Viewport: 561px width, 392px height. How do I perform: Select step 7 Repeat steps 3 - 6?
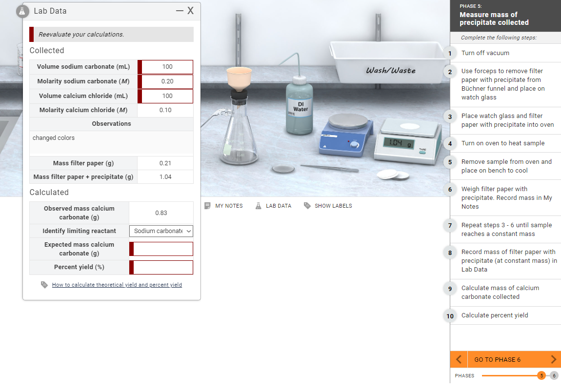click(x=505, y=230)
